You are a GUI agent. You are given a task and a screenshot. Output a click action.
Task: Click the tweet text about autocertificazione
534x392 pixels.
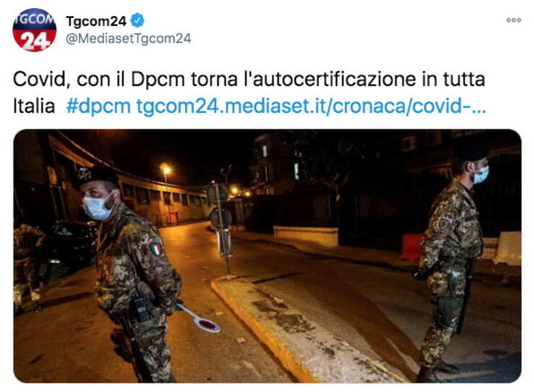[249, 92]
